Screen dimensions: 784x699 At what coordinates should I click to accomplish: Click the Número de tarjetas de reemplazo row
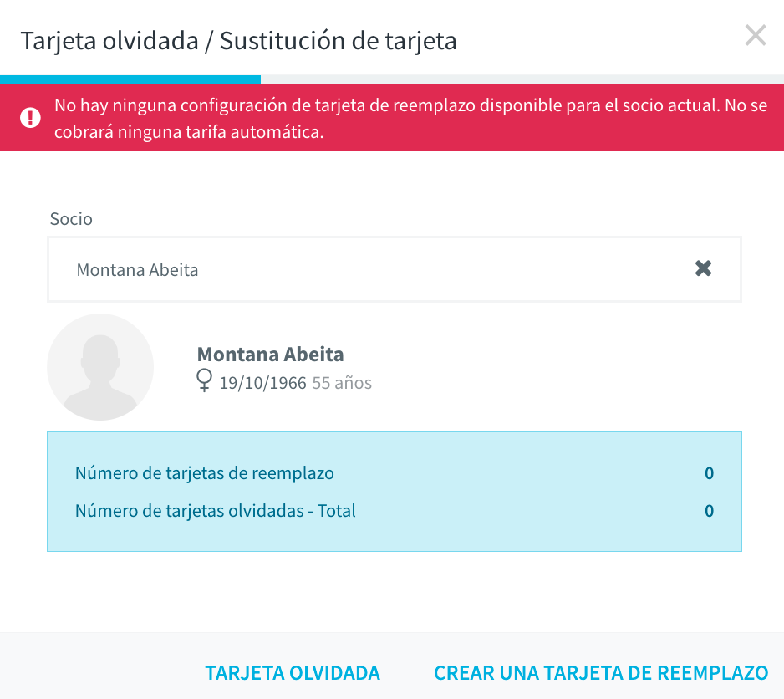pyautogui.click(x=394, y=473)
